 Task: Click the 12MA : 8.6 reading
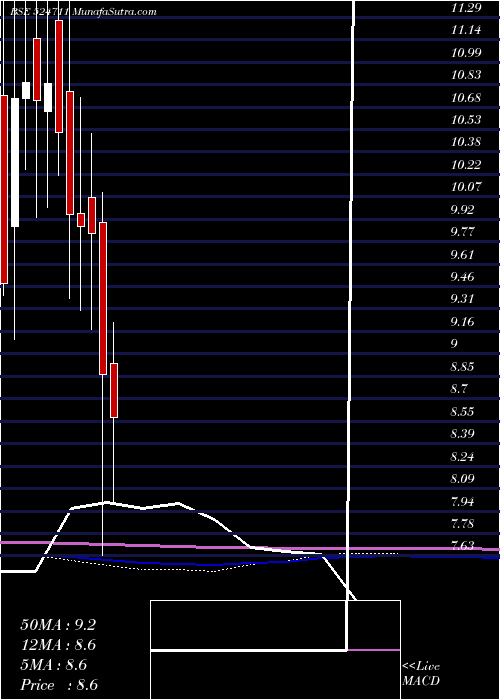(59, 645)
